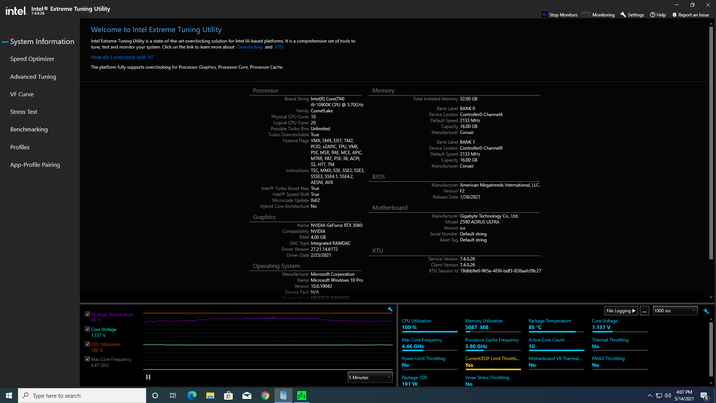Open the 1000 ms interval dropdown
The height and width of the screenshot is (403, 716).
pos(675,311)
